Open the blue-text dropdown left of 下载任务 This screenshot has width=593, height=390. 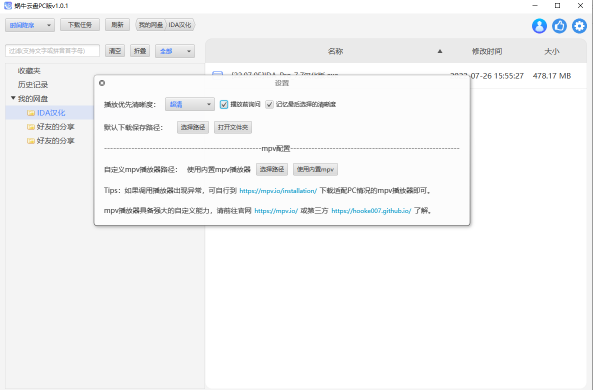pos(30,25)
